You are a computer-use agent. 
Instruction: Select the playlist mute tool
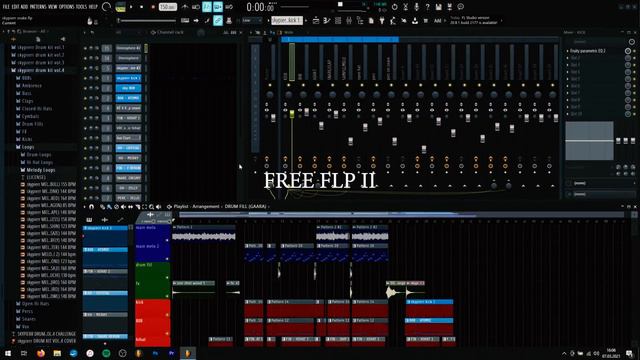click(x=123, y=207)
